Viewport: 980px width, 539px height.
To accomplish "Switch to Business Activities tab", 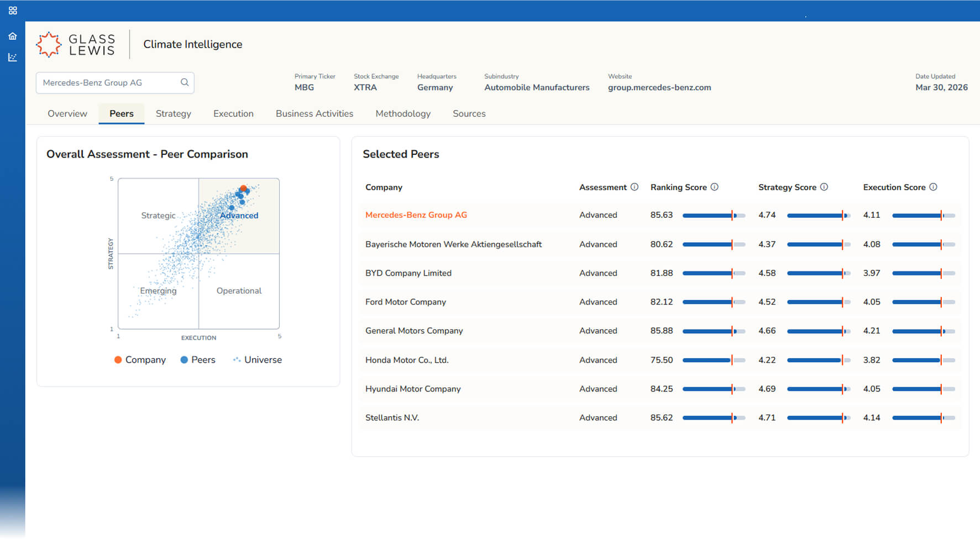I will pos(315,113).
